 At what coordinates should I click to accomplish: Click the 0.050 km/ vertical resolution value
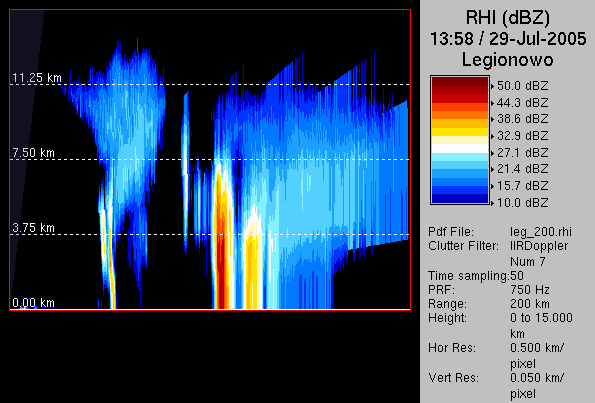(537, 378)
